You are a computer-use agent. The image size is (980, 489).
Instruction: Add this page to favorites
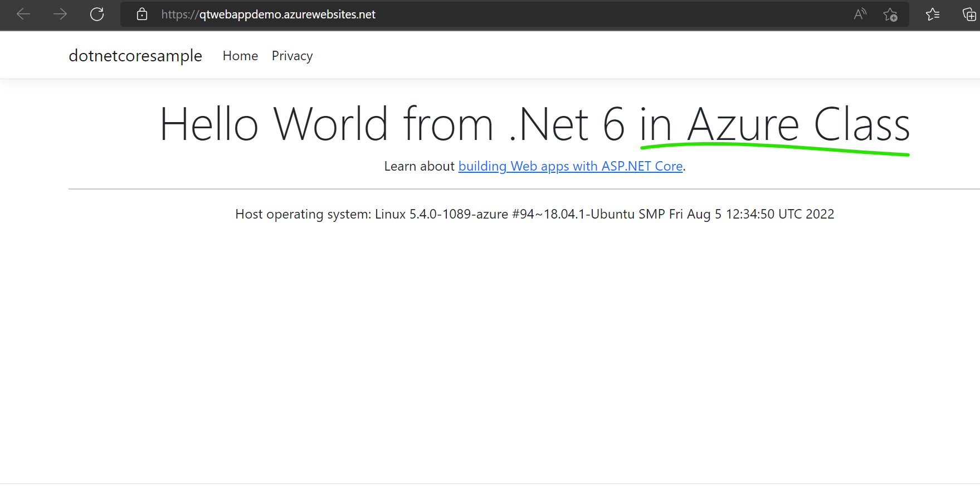tap(890, 14)
